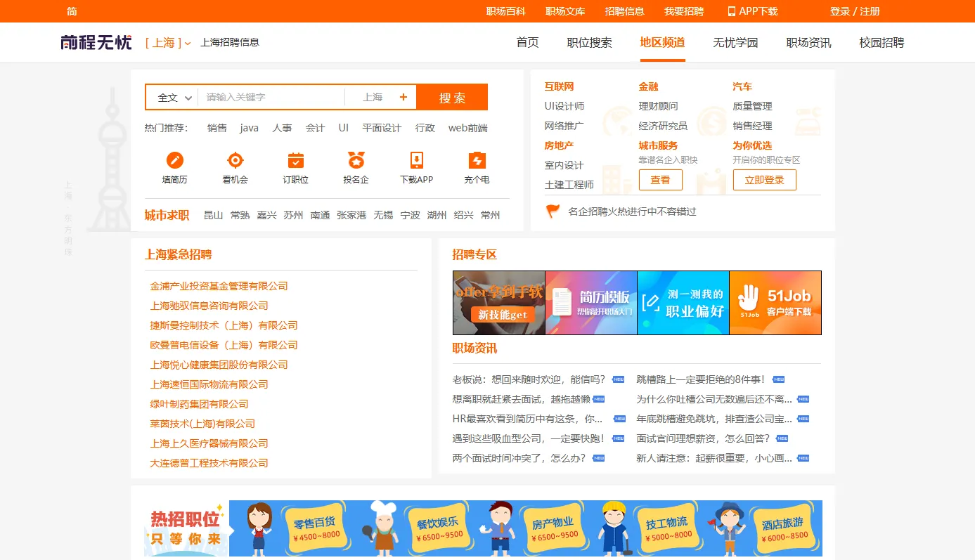Click the 简 language toggle in top bar

pyautogui.click(x=72, y=11)
